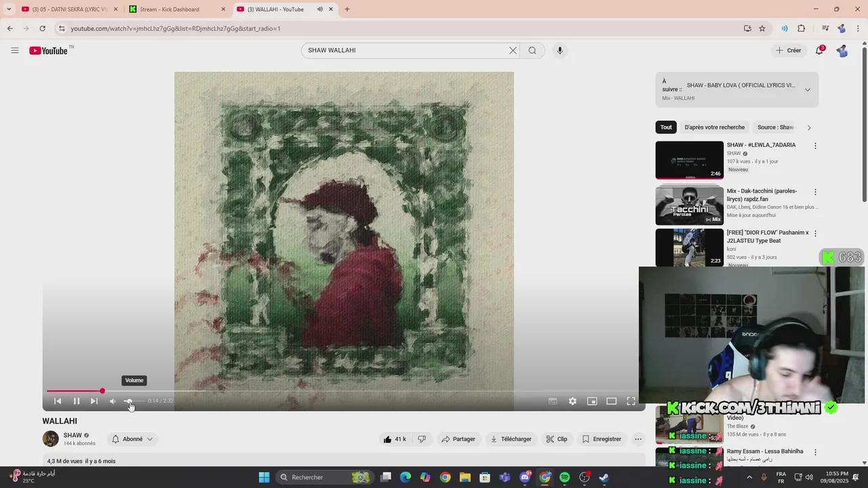Open the YouTube account avatar menu
Viewport: 868px width, 488px height.
(x=842, y=51)
